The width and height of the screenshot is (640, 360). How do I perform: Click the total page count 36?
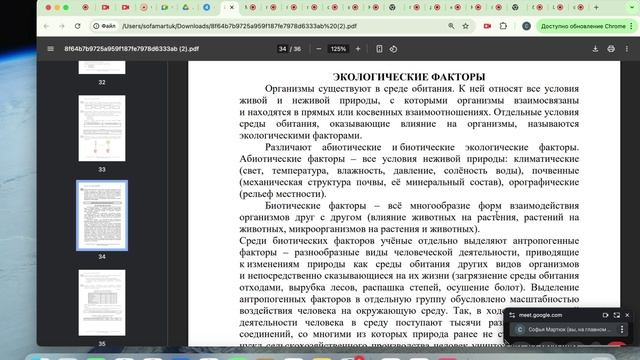coord(297,49)
